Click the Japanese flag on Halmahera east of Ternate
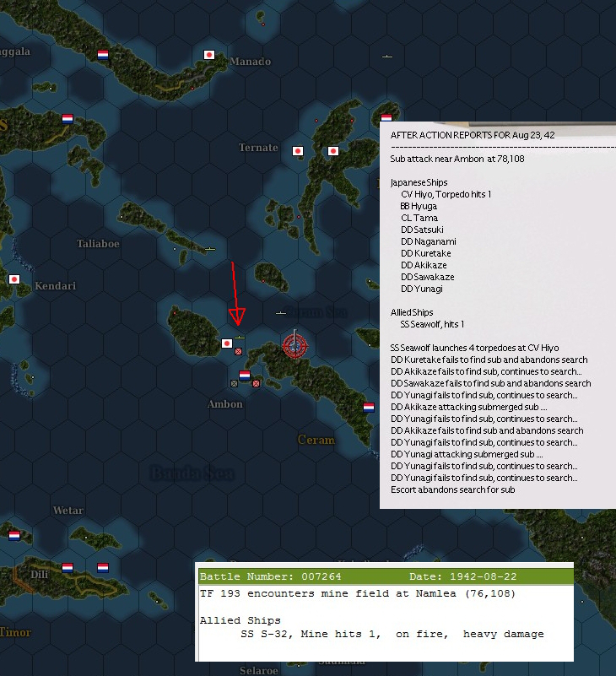 (x=332, y=151)
